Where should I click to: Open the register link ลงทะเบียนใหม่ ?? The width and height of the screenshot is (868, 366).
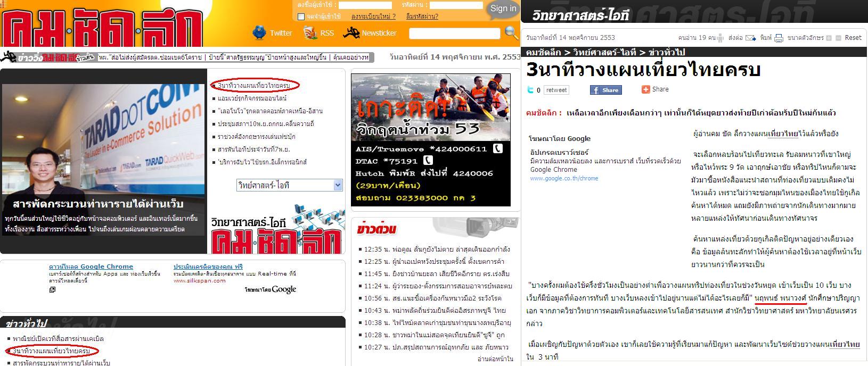click(x=373, y=16)
